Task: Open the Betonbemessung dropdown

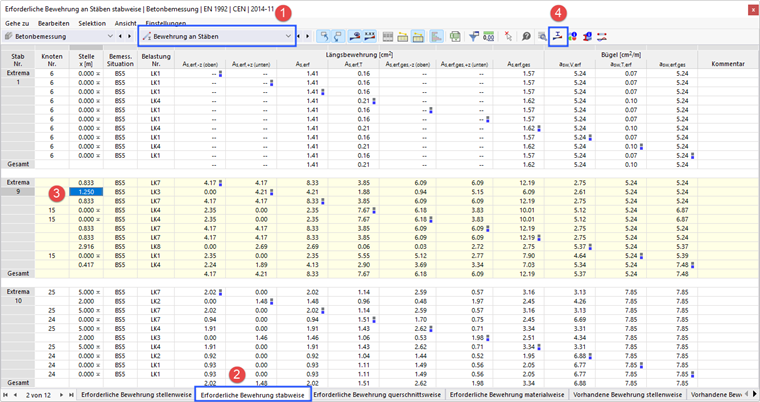Action: click(58, 36)
